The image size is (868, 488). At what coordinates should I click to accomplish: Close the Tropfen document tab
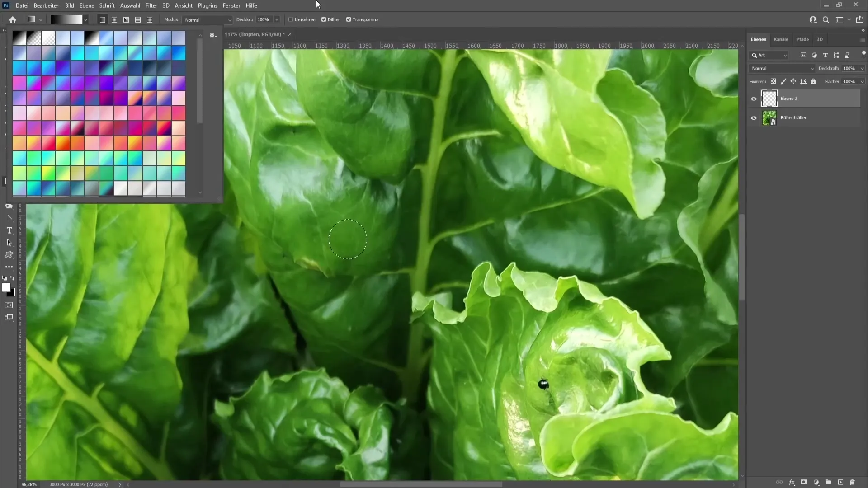(x=290, y=34)
